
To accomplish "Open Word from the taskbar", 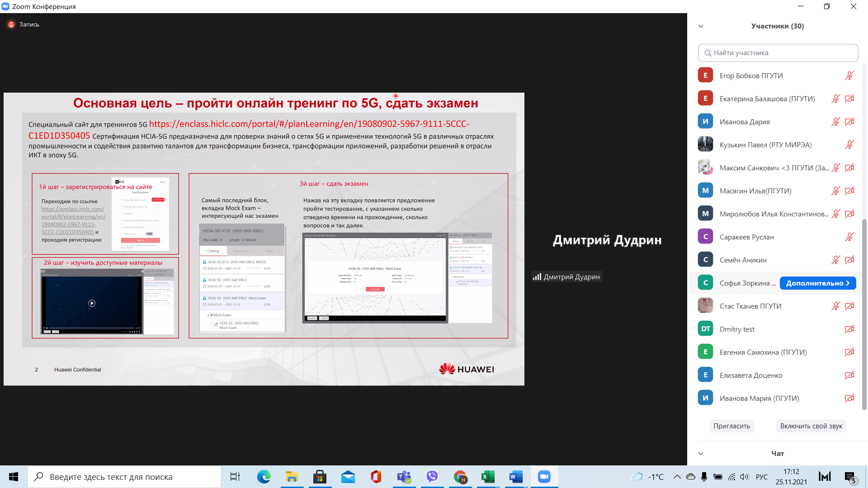I will (516, 477).
